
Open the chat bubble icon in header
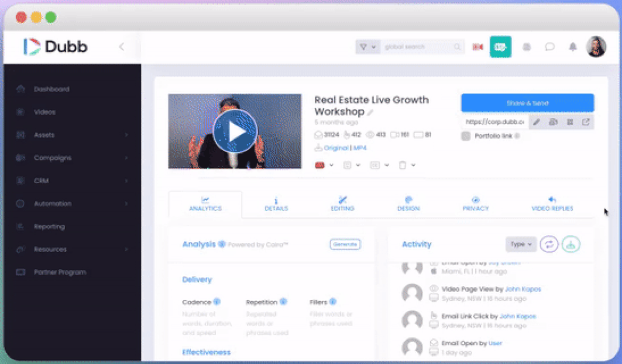click(x=549, y=47)
